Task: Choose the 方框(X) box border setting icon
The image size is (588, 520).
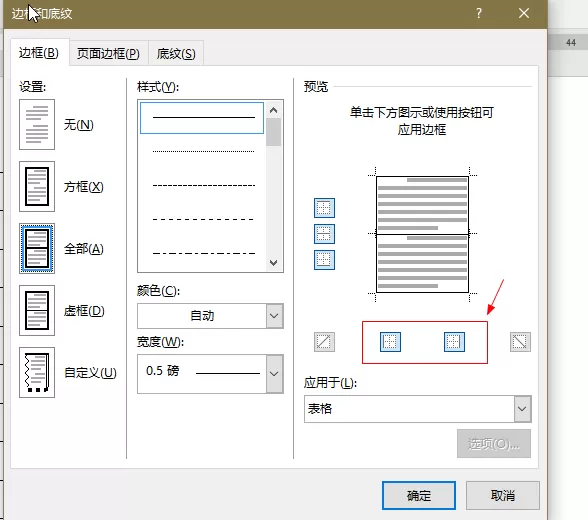Action: [37, 187]
